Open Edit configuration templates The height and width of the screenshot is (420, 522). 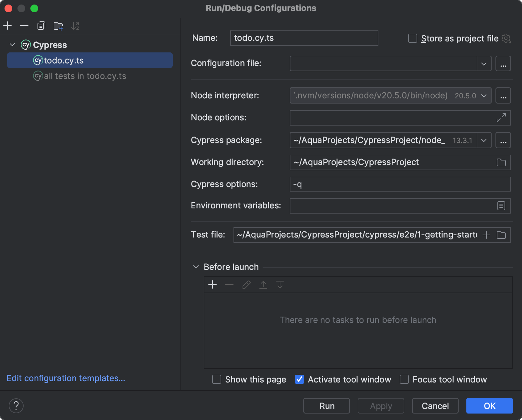coord(66,378)
